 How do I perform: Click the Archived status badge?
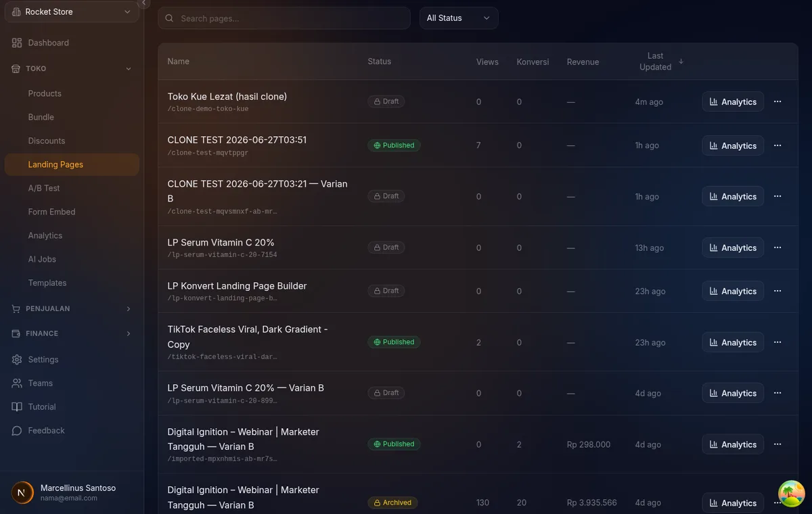(x=392, y=503)
